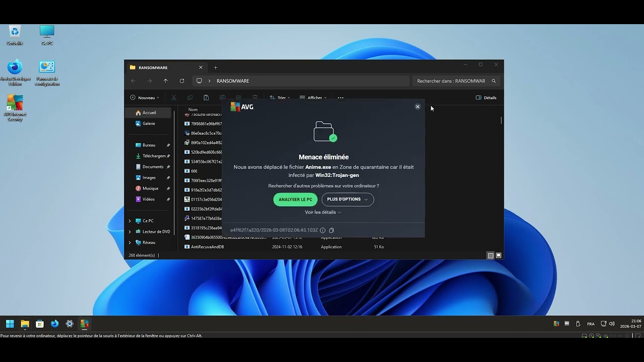
Task: Click the info icon beside the AVG event ID
Action: coord(323,230)
